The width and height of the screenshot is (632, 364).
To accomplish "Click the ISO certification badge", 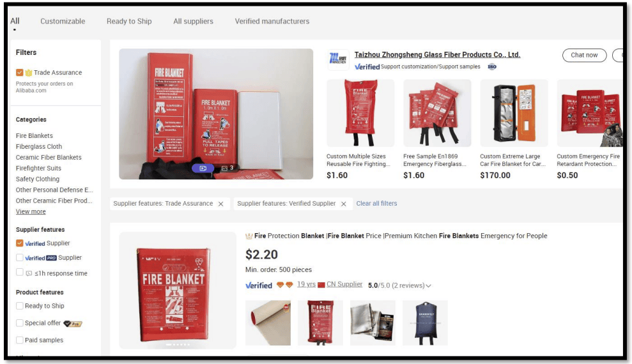I will click(492, 67).
